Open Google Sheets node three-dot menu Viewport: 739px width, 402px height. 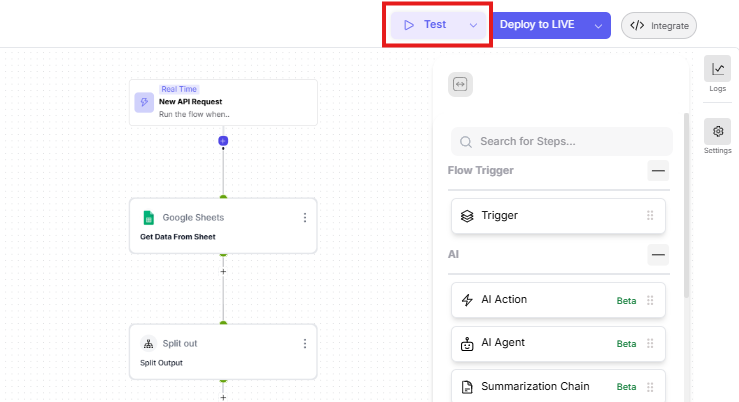click(305, 217)
